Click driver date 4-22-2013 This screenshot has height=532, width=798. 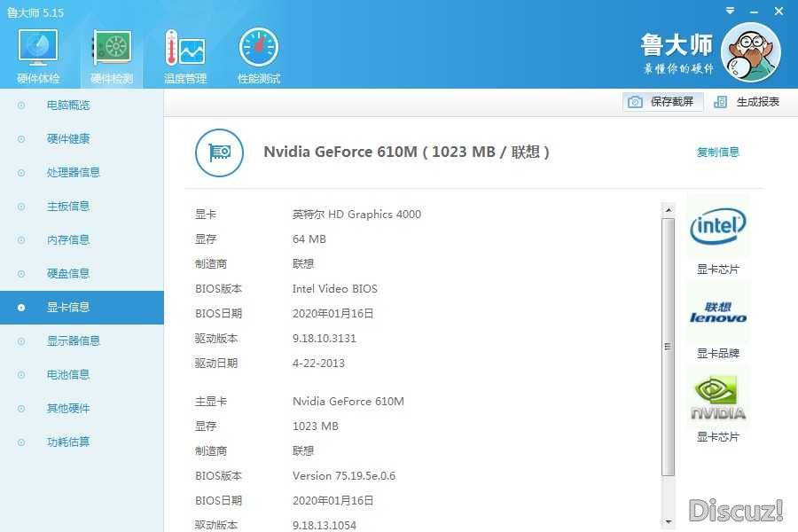[318, 364]
